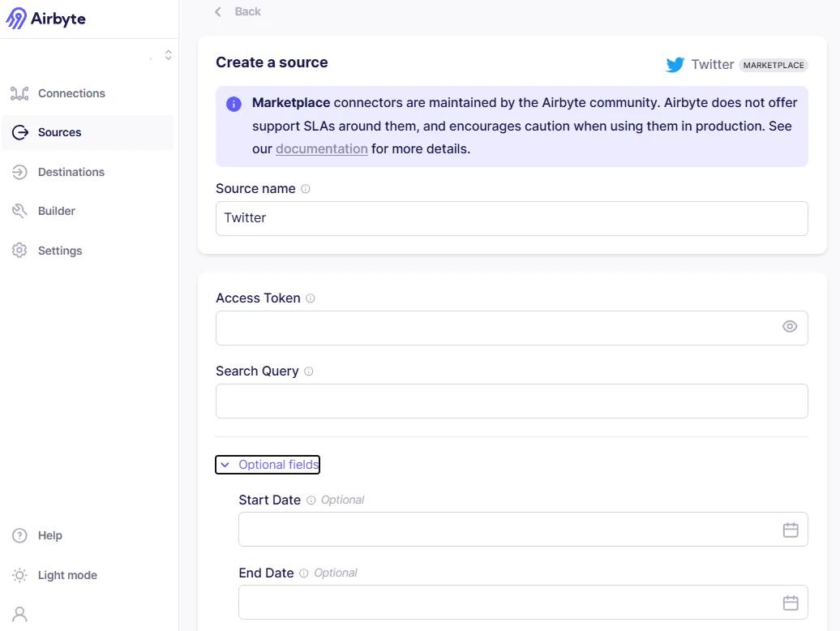Click the user profile icon
The width and height of the screenshot is (840, 631).
19,614
